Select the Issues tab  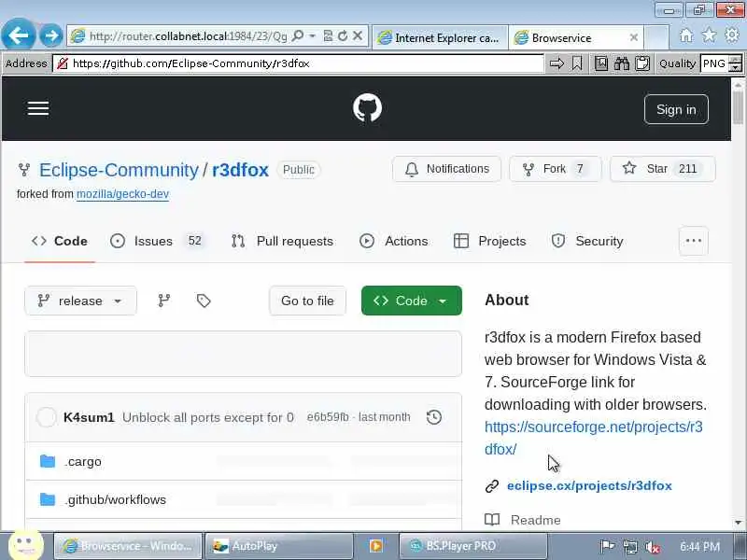[157, 241]
